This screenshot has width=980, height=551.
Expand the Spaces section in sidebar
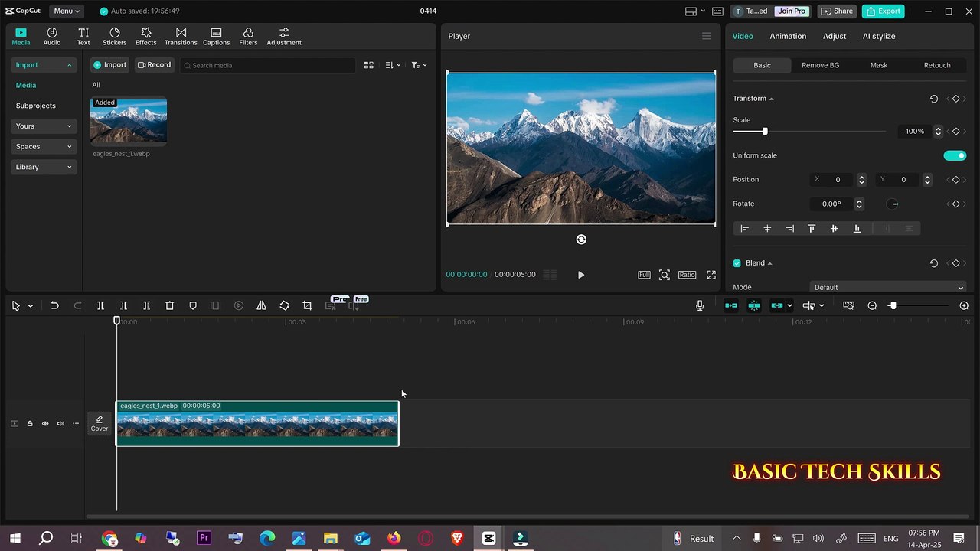coord(44,146)
